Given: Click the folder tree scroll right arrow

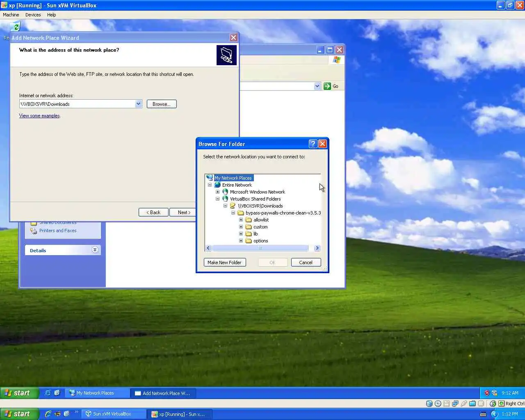Looking at the screenshot, I should click(x=317, y=248).
